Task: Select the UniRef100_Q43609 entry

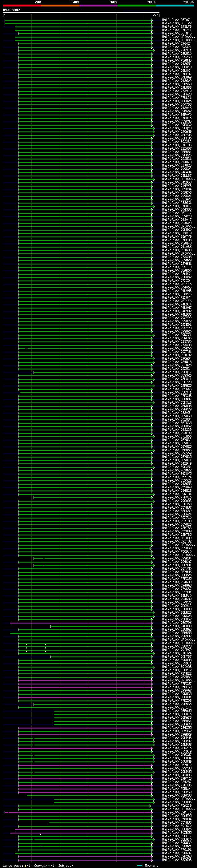Action: (x=177, y=81)
